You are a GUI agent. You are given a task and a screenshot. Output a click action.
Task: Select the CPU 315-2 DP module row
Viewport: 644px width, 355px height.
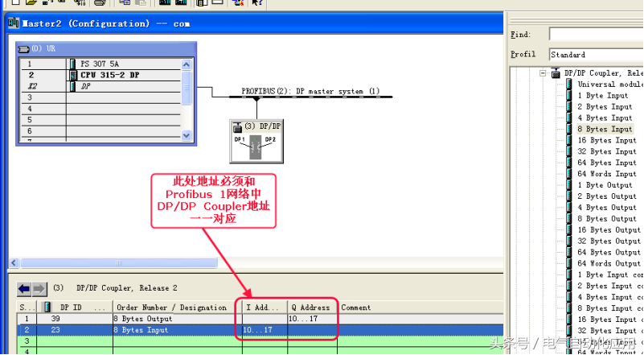109,74
